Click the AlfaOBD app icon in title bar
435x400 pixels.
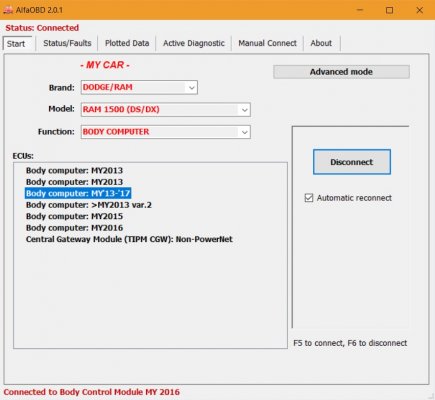point(8,10)
